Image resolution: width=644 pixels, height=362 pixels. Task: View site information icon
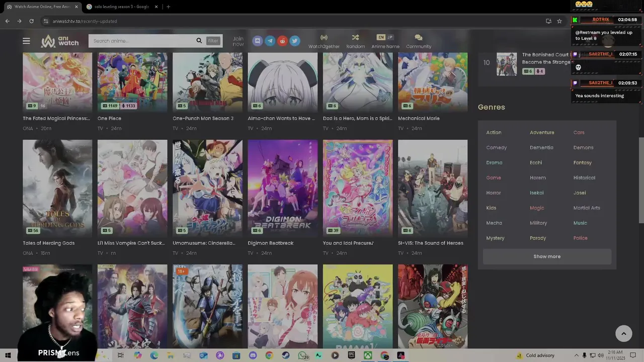(x=46, y=21)
